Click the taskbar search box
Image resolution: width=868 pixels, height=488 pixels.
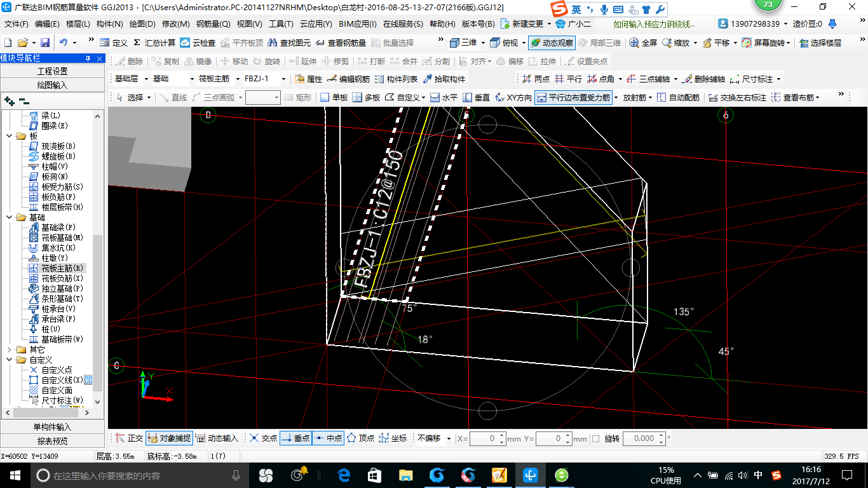pyautogui.click(x=140, y=475)
